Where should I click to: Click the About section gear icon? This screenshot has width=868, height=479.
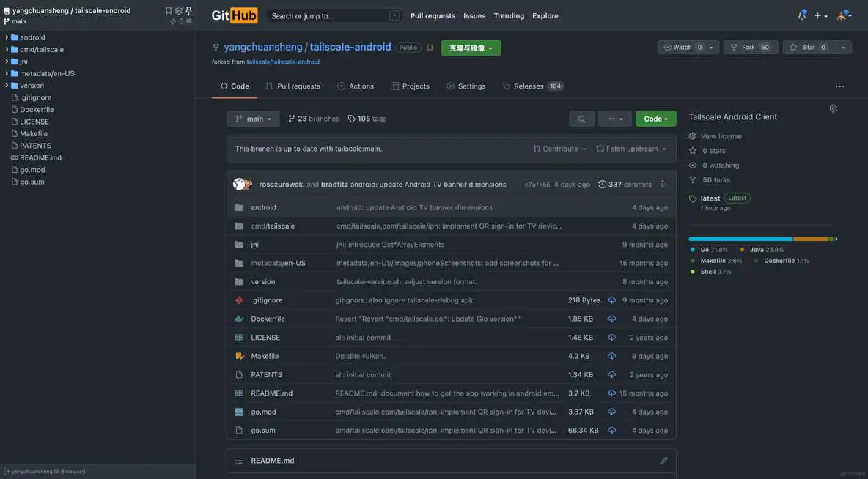pos(833,108)
